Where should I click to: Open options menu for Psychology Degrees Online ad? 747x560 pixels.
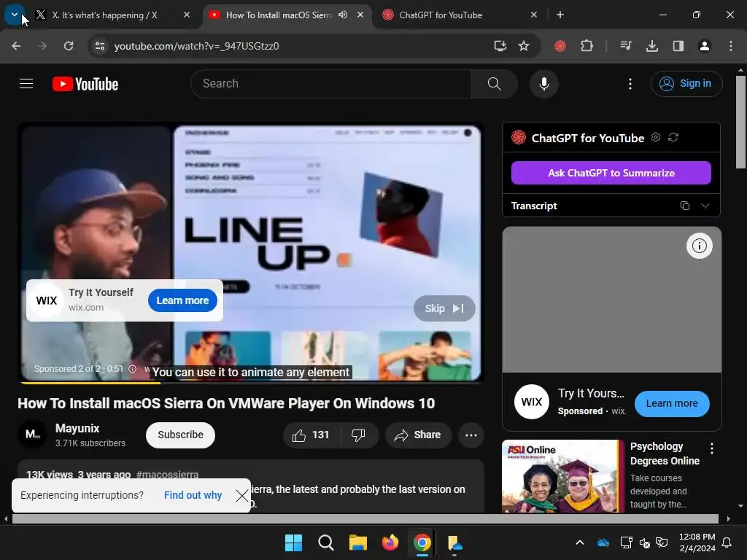(x=712, y=448)
